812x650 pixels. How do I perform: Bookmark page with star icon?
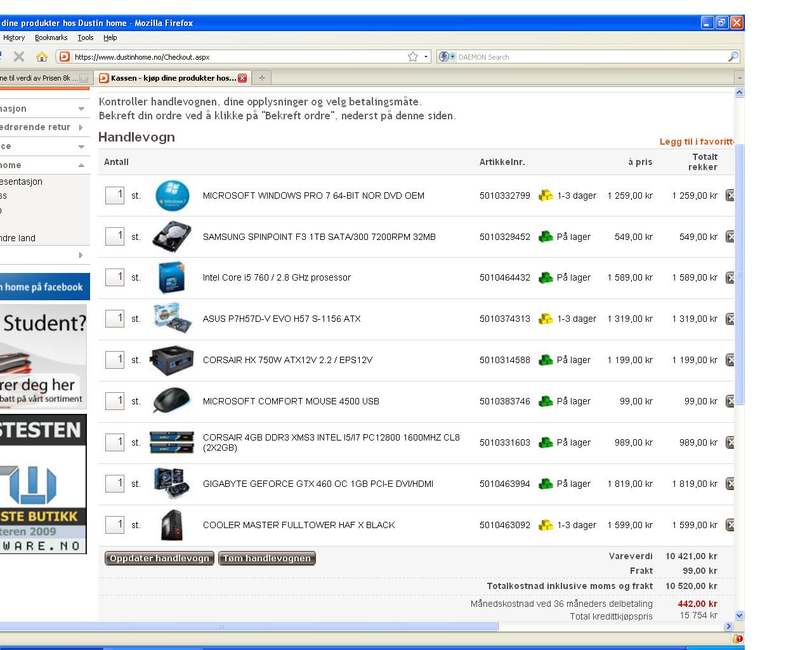tap(413, 56)
